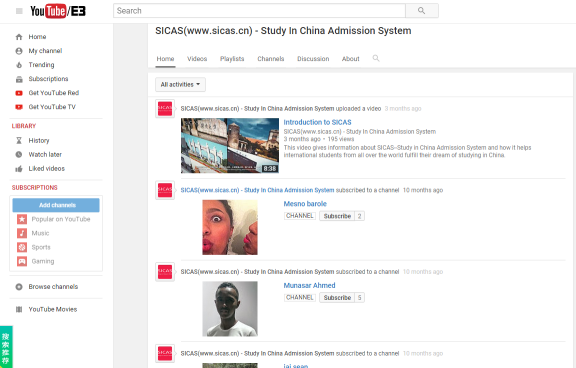This screenshot has height=368, width=576.
Task: Click SICAS name link in Mesno barole post
Action: coord(258,190)
